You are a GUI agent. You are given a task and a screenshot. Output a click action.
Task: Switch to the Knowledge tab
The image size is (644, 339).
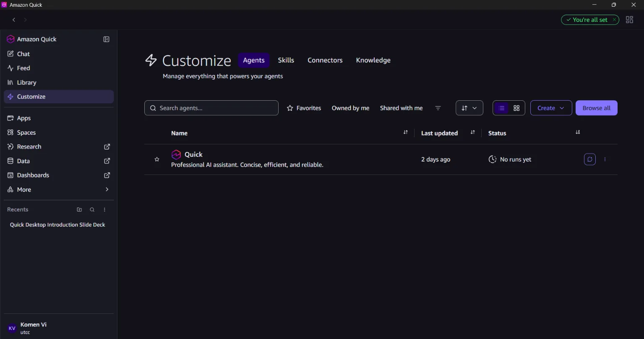tap(373, 60)
